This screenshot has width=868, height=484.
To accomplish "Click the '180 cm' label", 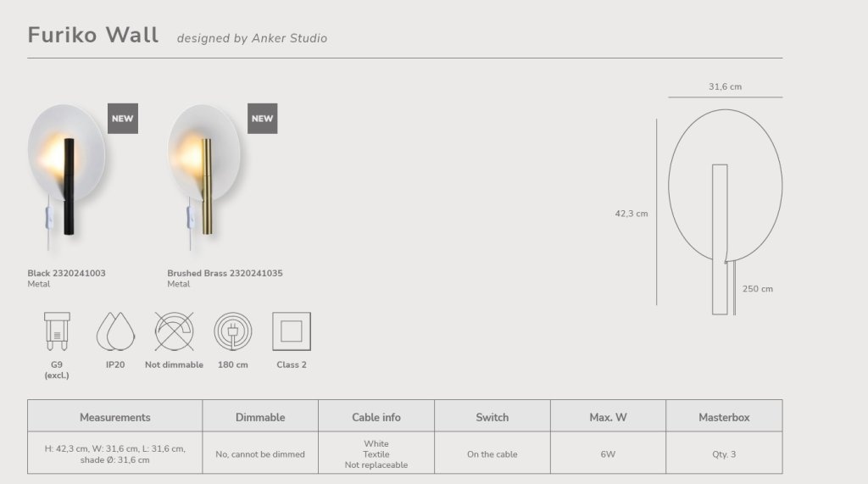I will (x=233, y=364).
